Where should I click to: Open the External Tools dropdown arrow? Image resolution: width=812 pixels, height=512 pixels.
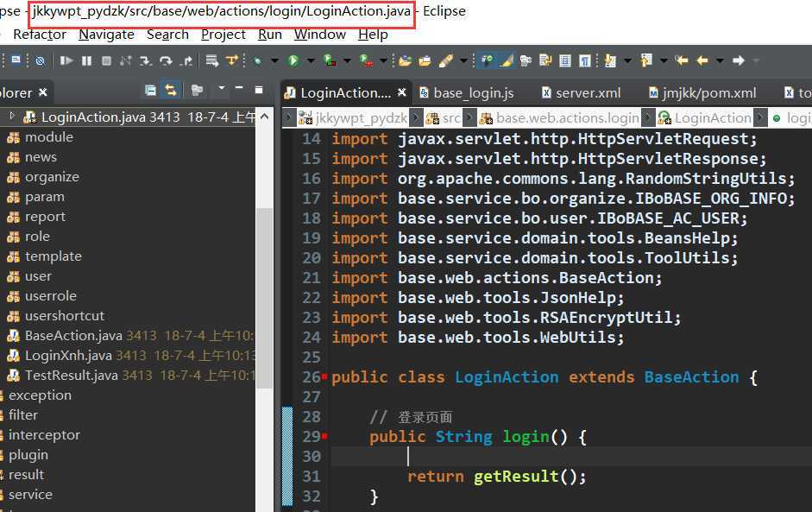tap(384, 60)
